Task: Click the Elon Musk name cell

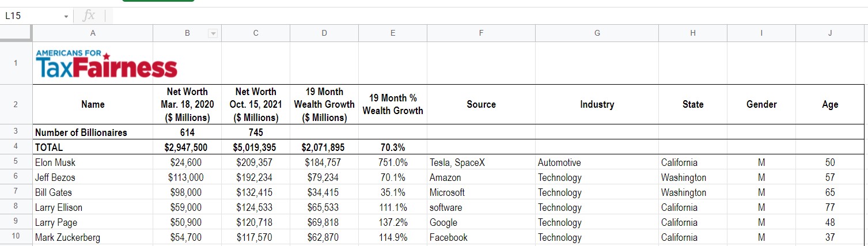Action: (93, 163)
